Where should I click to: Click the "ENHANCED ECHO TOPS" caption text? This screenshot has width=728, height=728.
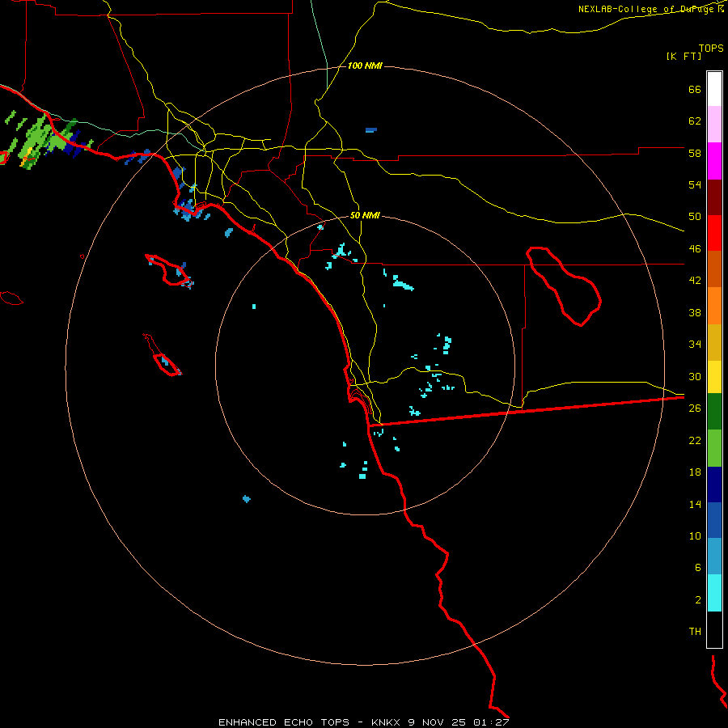[284, 722]
